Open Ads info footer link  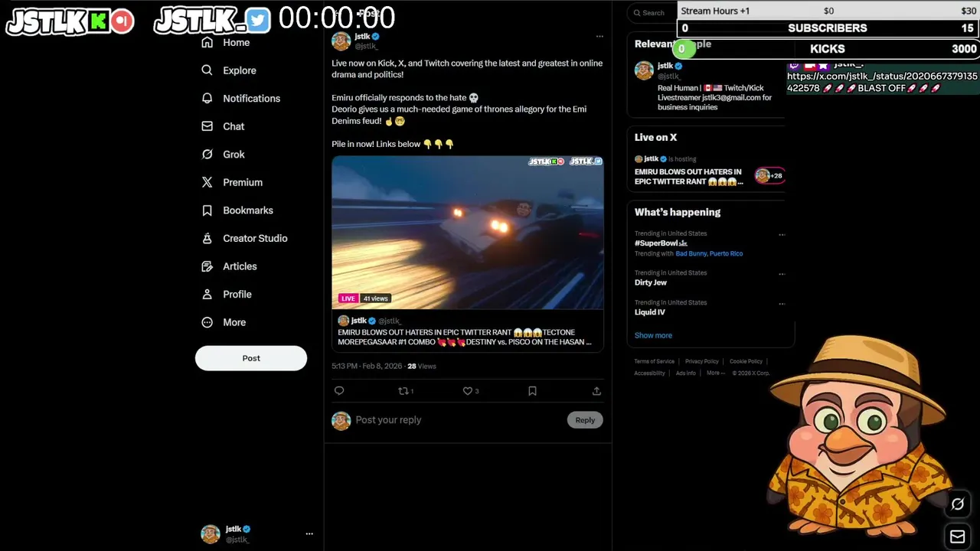point(685,373)
